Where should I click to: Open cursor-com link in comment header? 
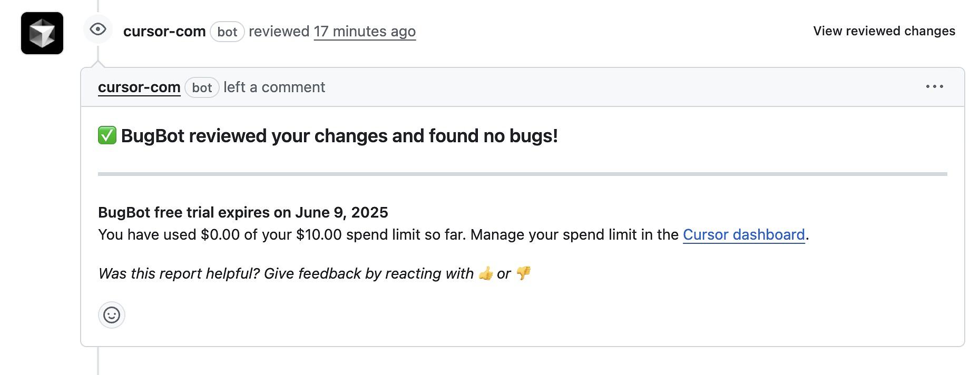coord(139,87)
